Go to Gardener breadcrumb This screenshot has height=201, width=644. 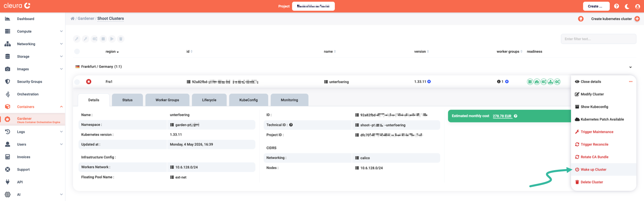tap(86, 18)
